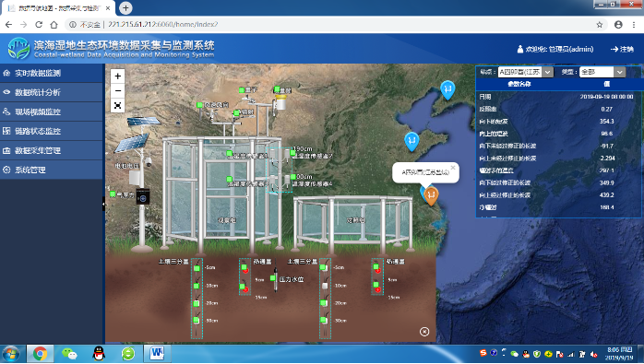This screenshot has height=364, width=644.
Task: Open WeChat from the Windows taskbar
Action: (x=69, y=353)
